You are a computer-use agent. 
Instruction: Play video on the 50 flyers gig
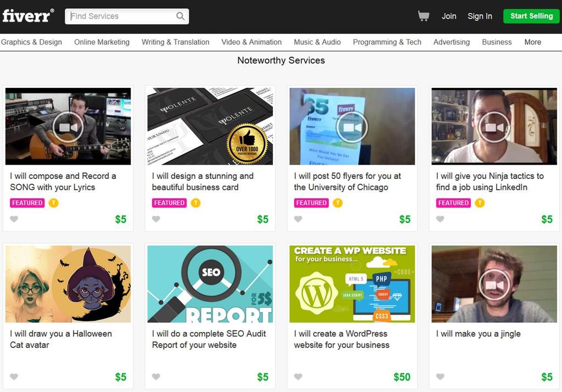tap(352, 127)
